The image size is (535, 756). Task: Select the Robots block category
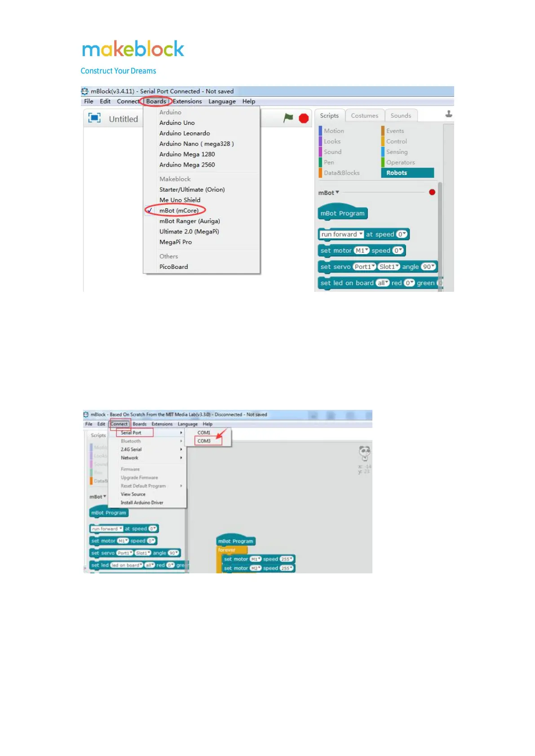[x=407, y=173]
